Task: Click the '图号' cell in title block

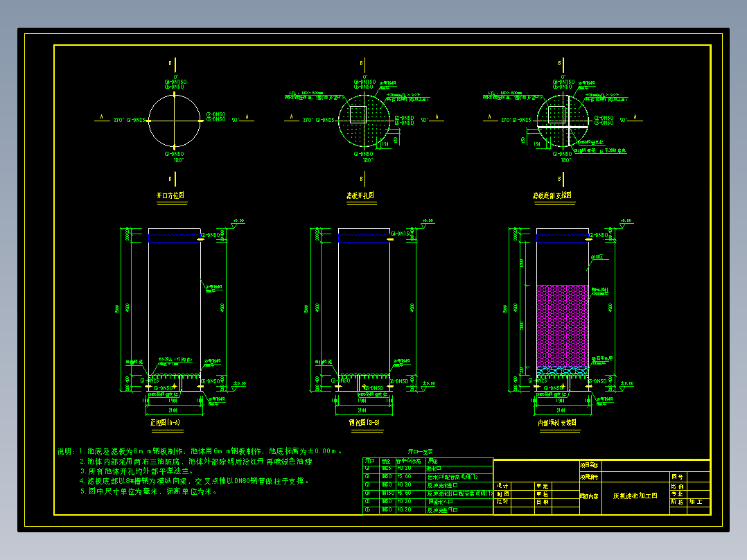Action: click(677, 477)
